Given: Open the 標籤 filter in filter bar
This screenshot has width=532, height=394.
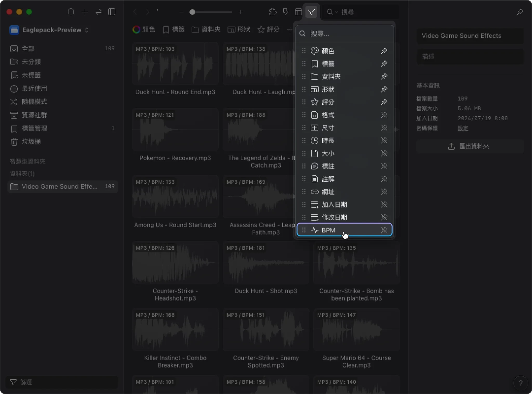Looking at the screenshot, I should [x=174, y=30].
